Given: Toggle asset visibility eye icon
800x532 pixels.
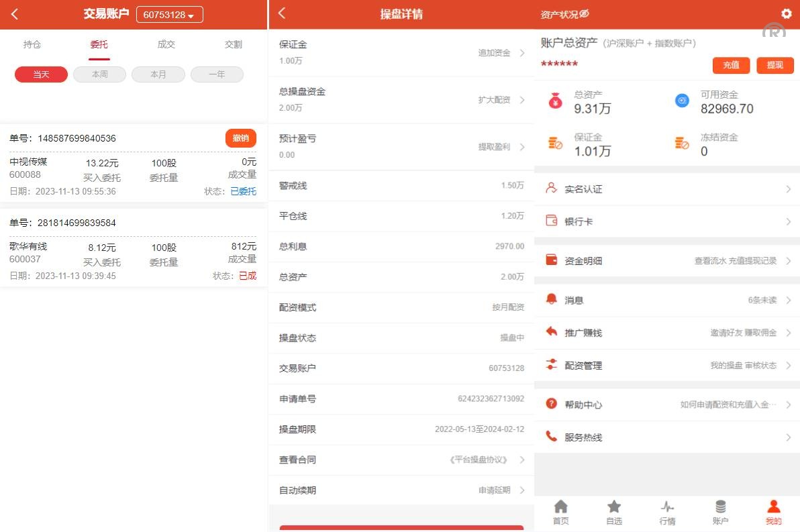Looking at the screenshot, I should click(584, 14).
